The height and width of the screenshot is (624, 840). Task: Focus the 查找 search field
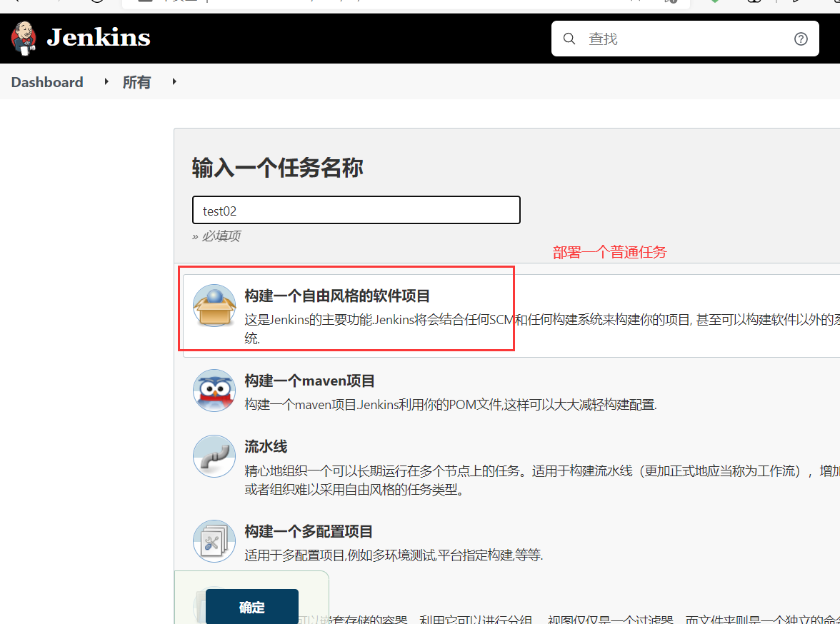coord(684,39)
